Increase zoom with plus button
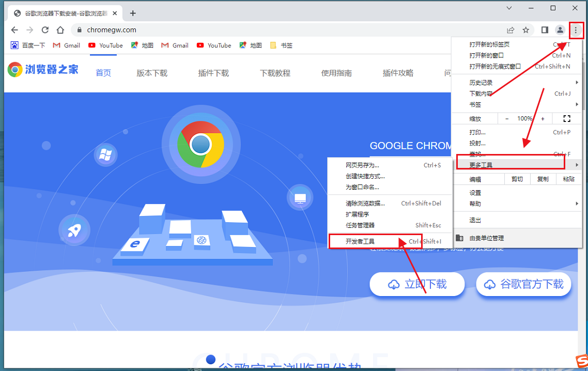This screenshot has height=371, width=588. coord(543,118)
